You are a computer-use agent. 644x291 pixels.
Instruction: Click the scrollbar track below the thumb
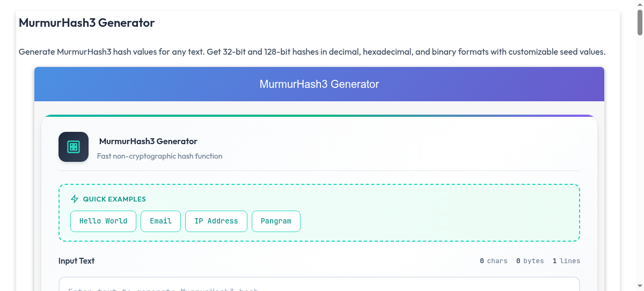(x=640, y=161)
